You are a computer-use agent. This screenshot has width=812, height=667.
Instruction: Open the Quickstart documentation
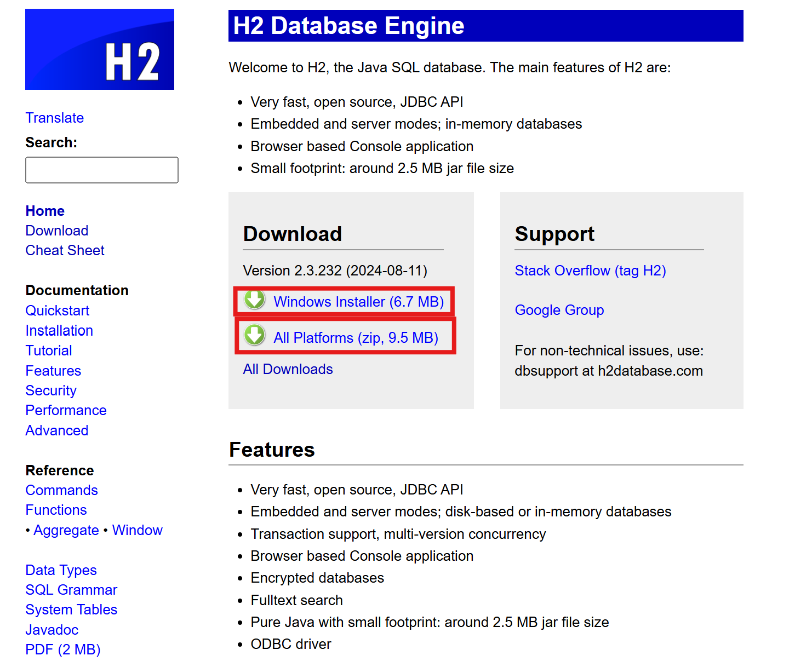(x=57, y=311)
